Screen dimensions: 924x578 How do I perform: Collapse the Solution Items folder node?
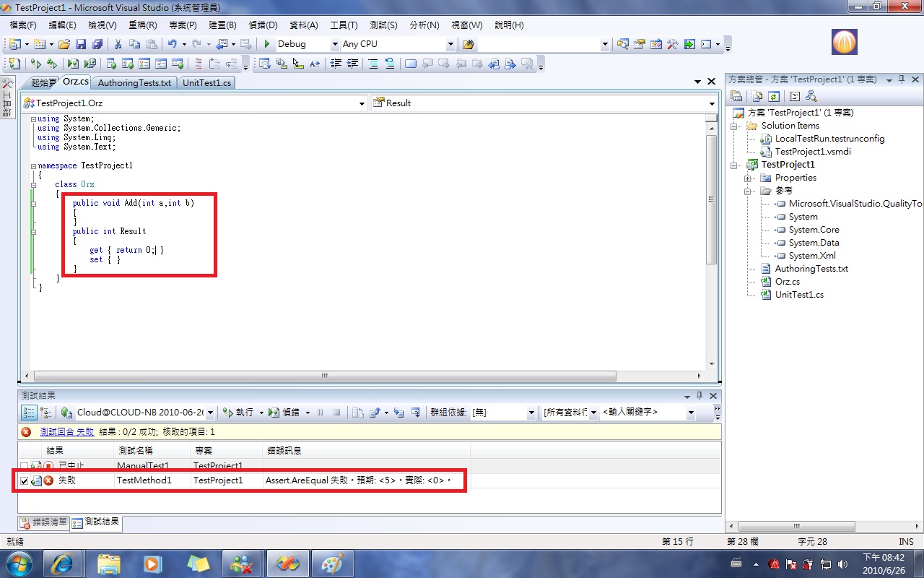[x=736, y=126]
